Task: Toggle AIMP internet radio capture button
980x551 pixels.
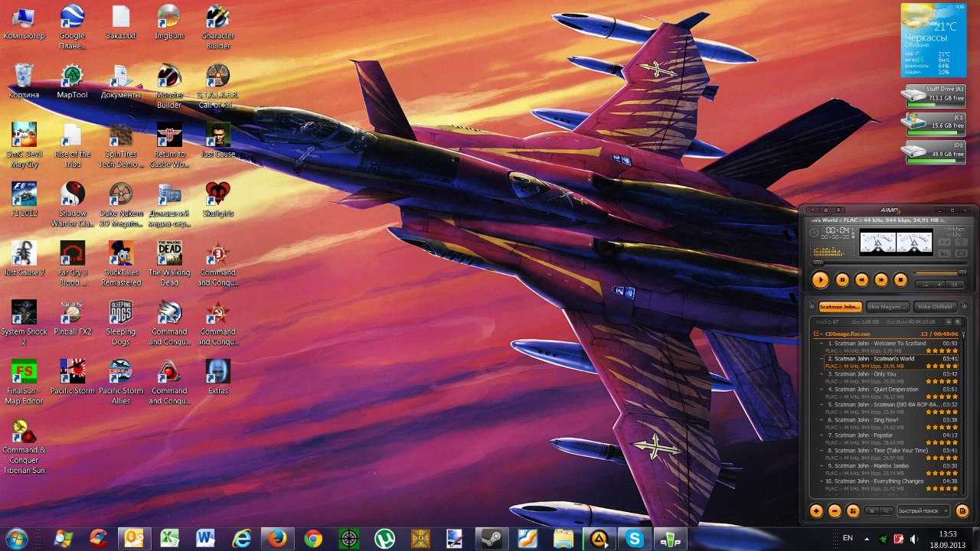Action: (x=961, y=241)
